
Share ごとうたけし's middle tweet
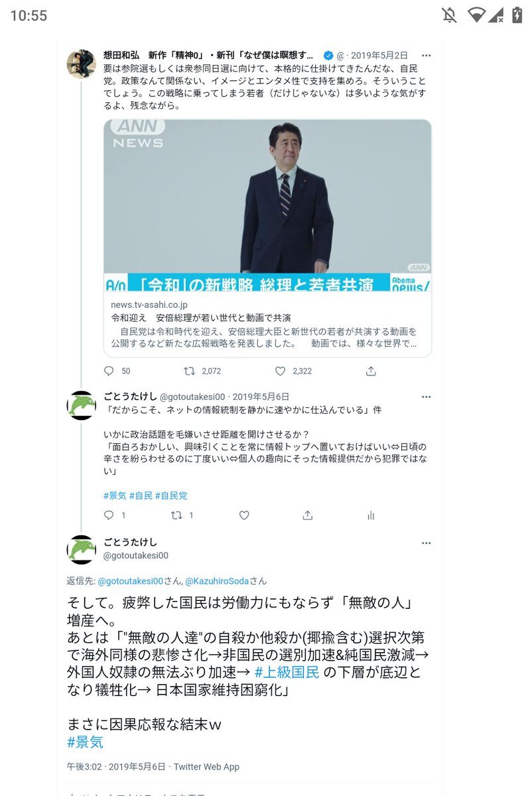(307, 515)
